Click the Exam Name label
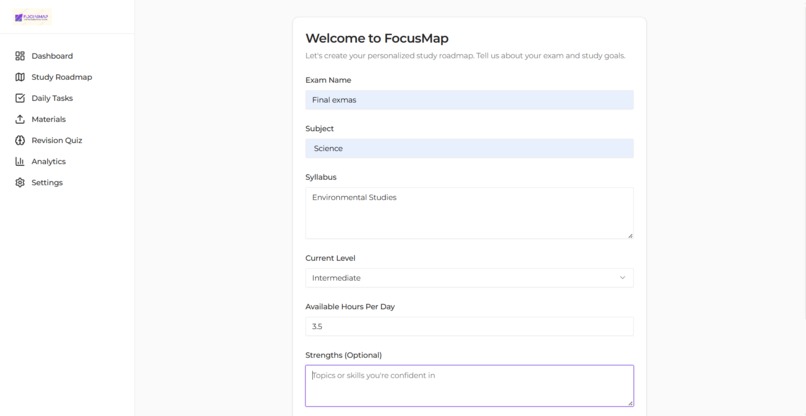Viewport: 806px width, 416px height. pyautogui.click(x=328, y=80)
